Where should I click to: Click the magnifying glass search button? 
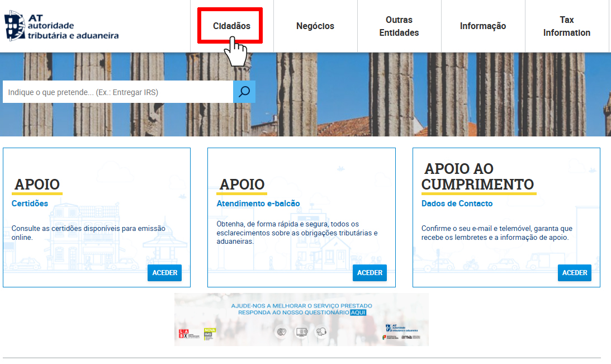[x=244, y=92]
